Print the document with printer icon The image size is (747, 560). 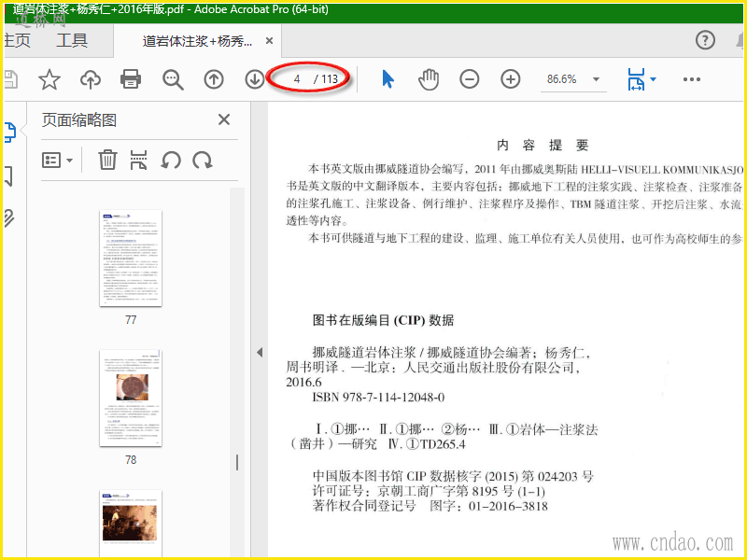coord(131,79)
